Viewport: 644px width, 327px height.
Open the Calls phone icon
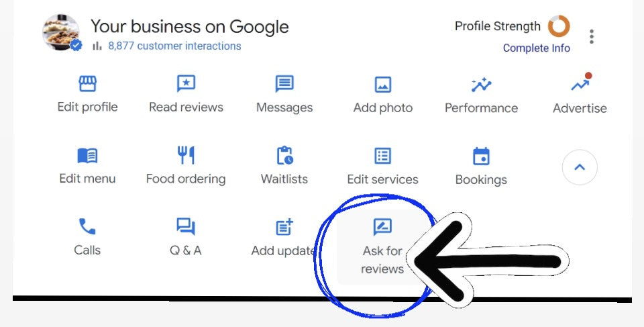click(x=87, y=227)
